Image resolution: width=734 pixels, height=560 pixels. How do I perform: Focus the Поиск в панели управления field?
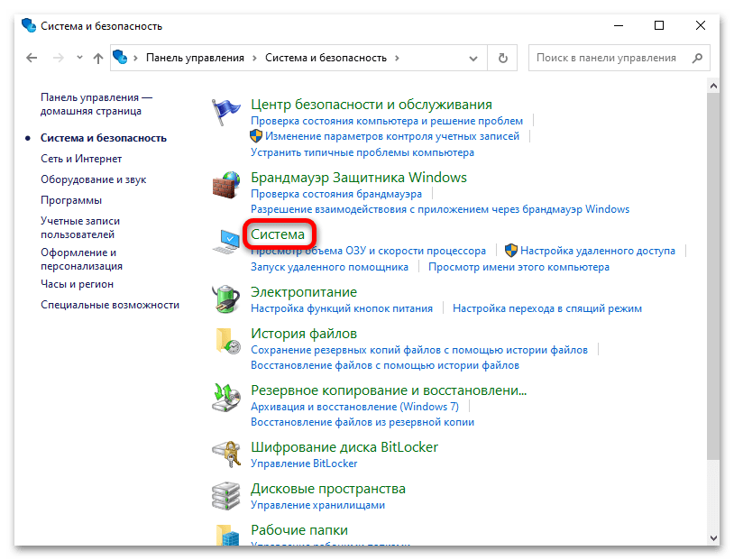(619, 58)
